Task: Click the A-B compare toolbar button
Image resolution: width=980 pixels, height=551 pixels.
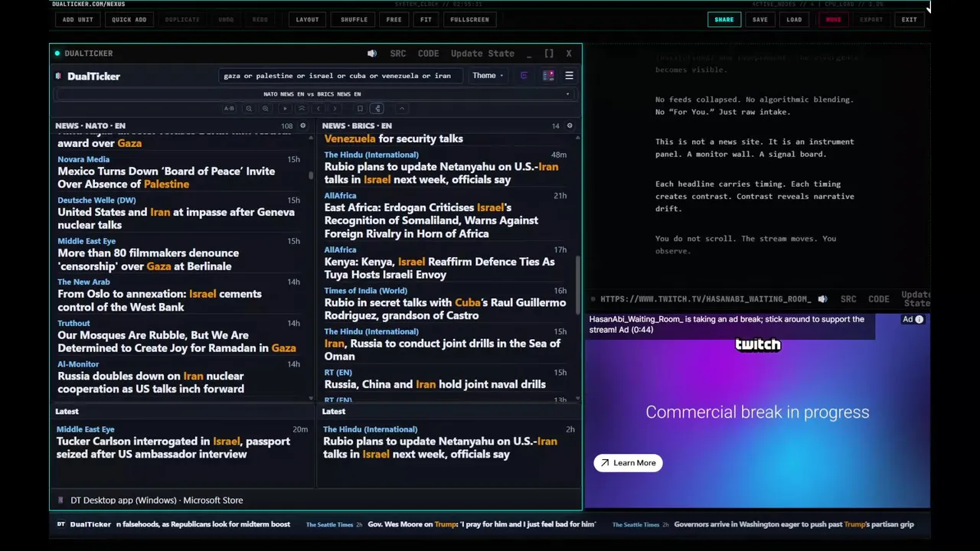Action: pos(229,109)
